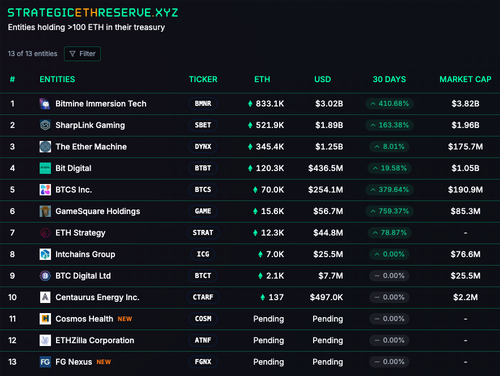500x376 pixels.
Task: Click the BTCS ticker badge
Action: tap(203, 190)
